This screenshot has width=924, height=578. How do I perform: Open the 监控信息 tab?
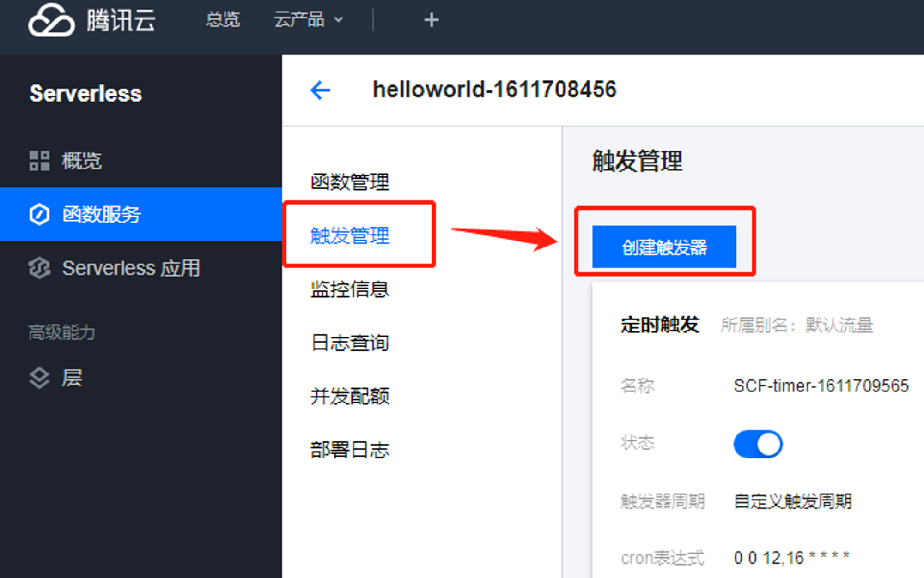[x=350, y=289]
